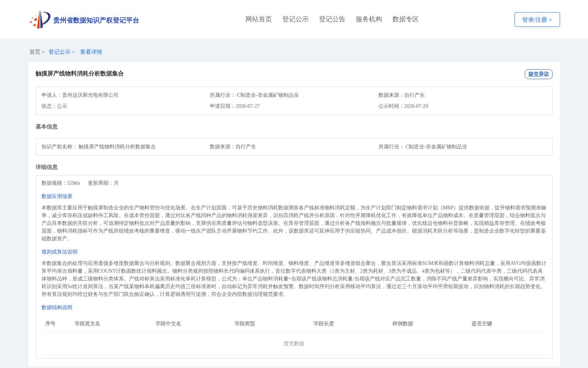This screenshot has height=368, width=588.
Task: Click 查看详情 breadcrumb item
Action: pyautogui.click(x=91, y=52)
